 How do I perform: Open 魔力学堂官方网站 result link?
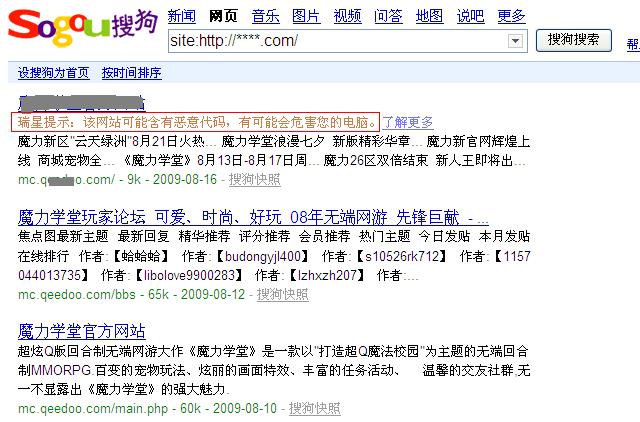(81, 331)
